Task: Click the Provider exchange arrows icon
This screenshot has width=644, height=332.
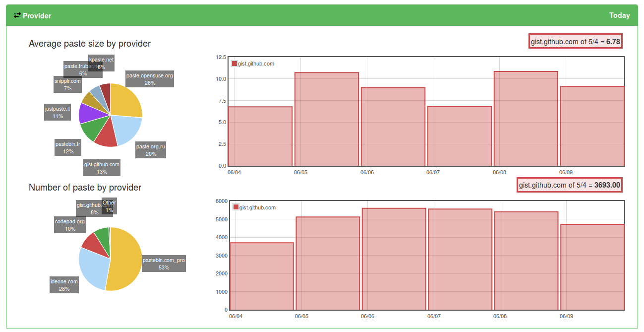Action: click(x=17, y=15)
